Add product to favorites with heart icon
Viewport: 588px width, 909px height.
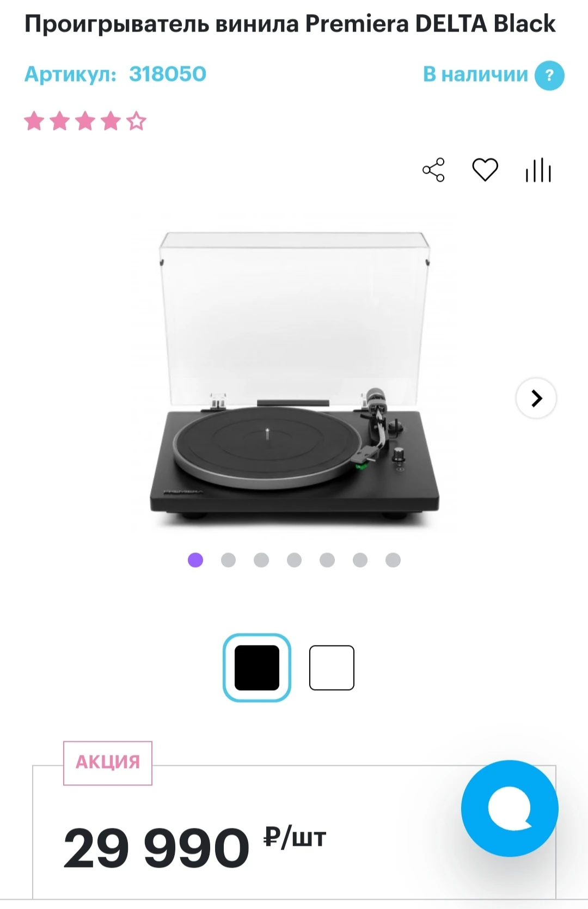click(x=485, y=170)
